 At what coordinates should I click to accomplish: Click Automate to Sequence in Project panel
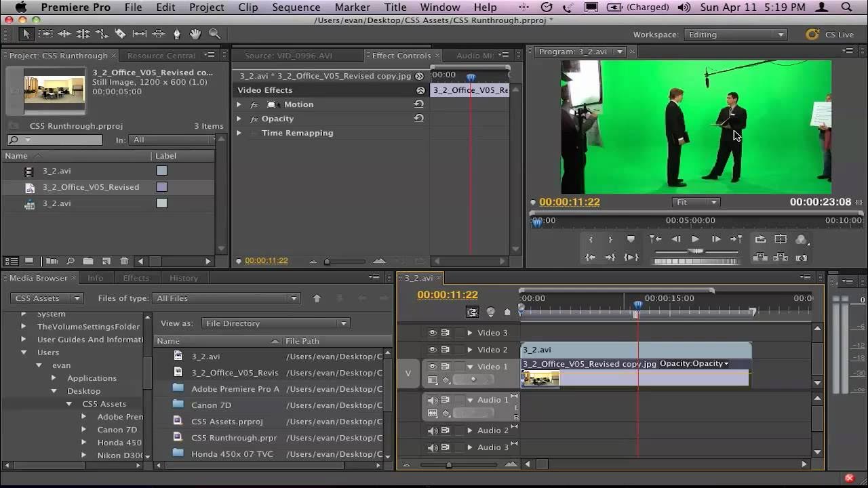52,261
